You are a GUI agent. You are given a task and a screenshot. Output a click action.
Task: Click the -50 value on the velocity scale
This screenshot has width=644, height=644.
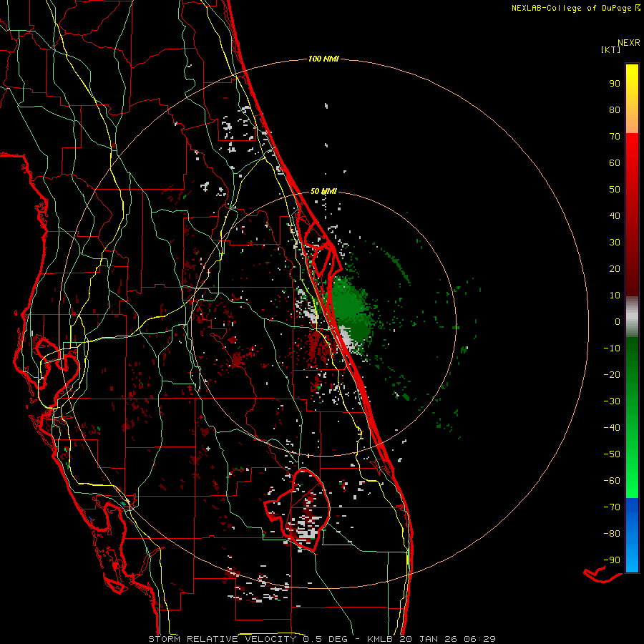612,454
